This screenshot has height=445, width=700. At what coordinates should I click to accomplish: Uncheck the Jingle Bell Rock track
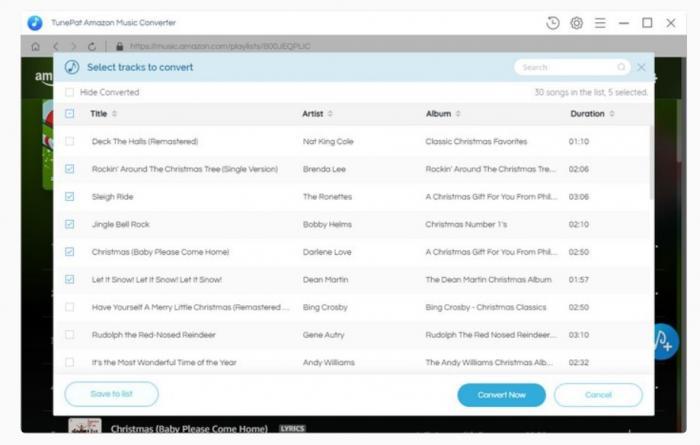coord(70,224)
